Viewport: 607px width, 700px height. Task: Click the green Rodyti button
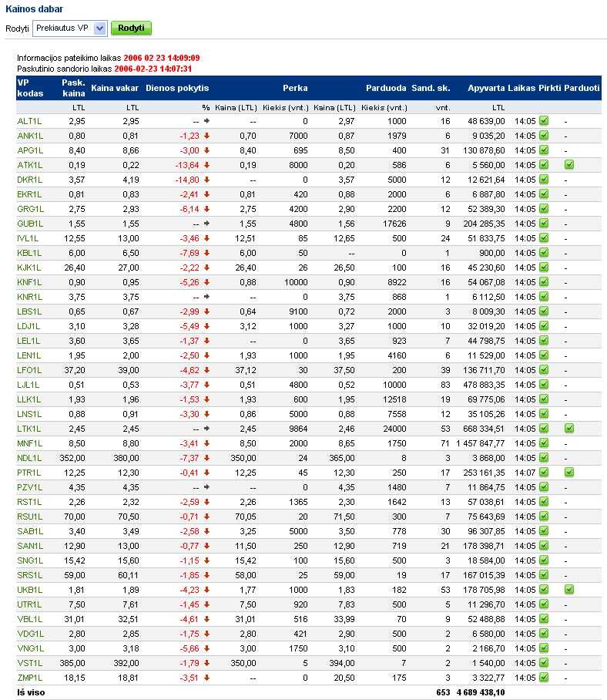tap(131, 28)
